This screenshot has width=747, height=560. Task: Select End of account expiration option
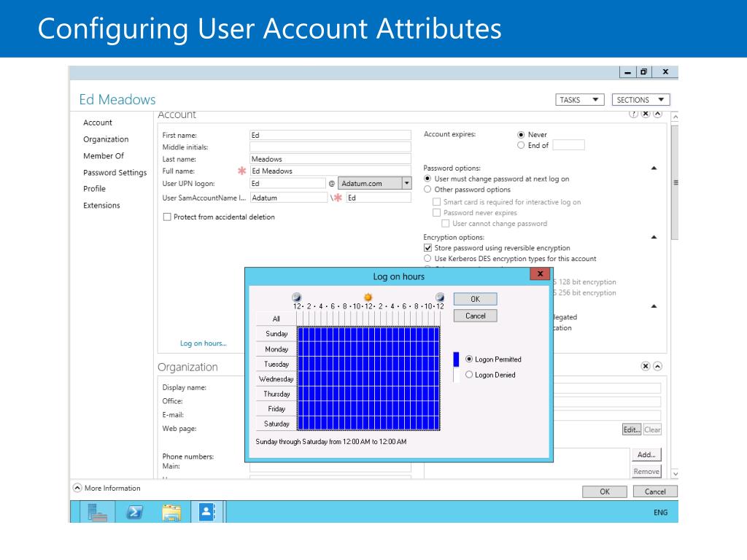[521, 145]
